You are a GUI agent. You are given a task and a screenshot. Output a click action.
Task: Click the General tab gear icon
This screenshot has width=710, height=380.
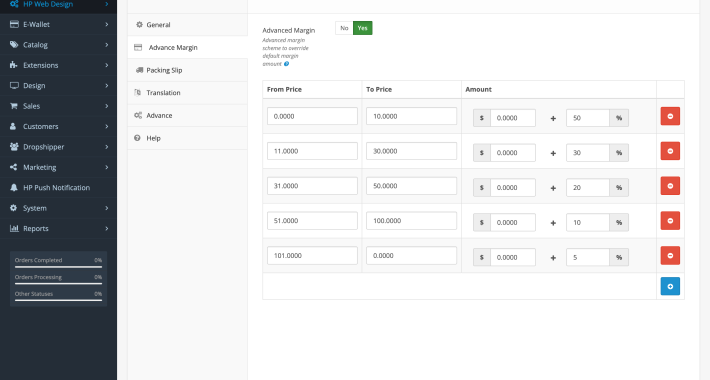139,24
